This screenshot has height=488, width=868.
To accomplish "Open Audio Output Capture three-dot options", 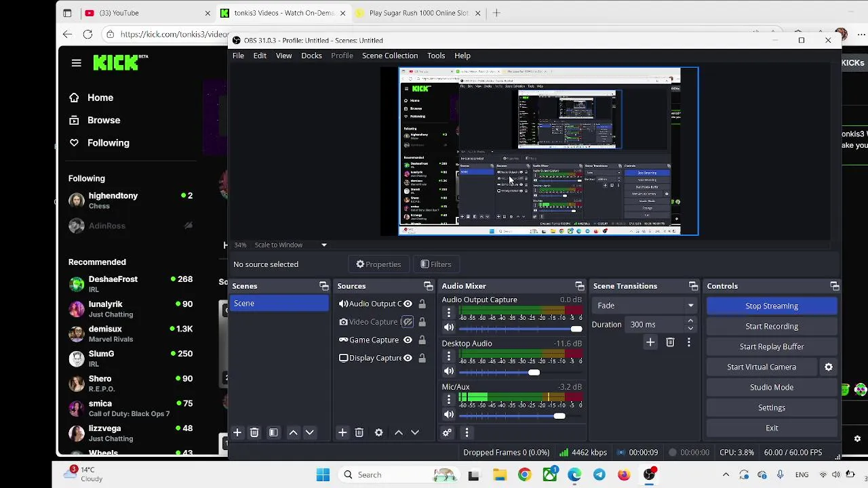I will coord(448,312).
